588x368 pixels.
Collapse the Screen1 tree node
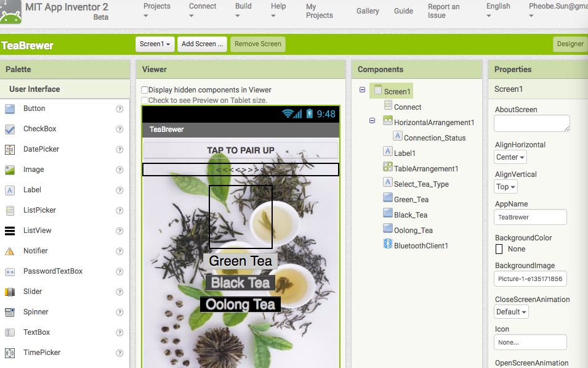[x=362, y=90]
